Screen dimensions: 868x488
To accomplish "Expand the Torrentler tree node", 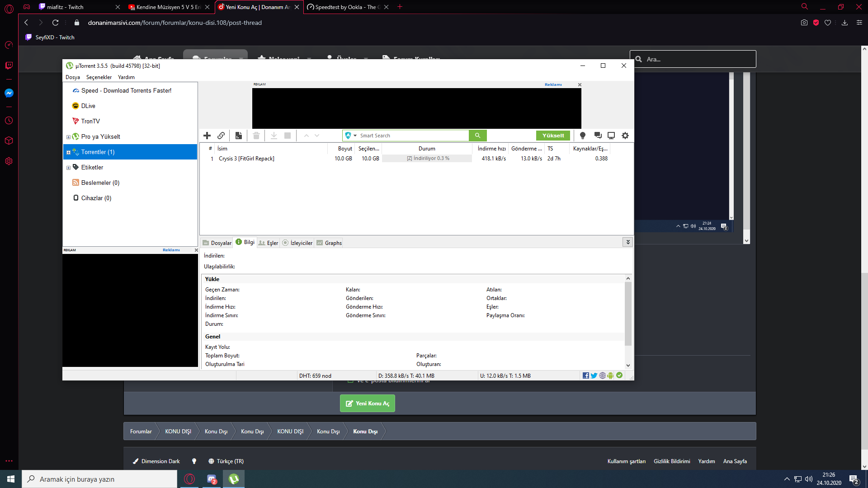I will (68, 152).
